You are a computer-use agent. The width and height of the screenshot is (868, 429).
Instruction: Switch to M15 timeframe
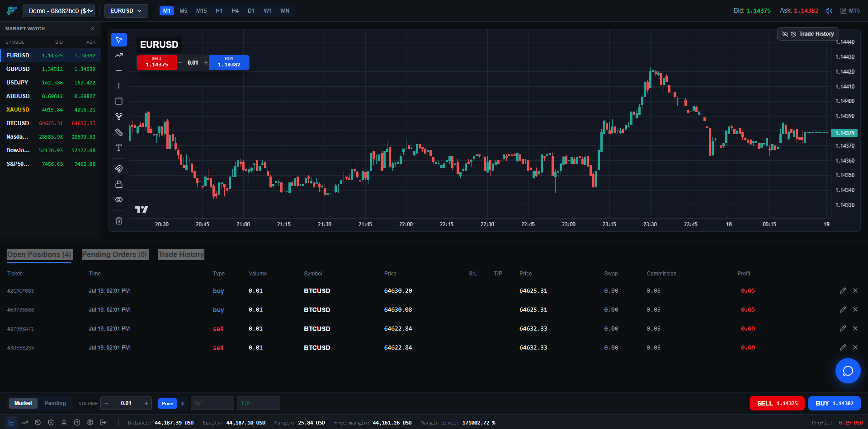(x=202, y=11)
